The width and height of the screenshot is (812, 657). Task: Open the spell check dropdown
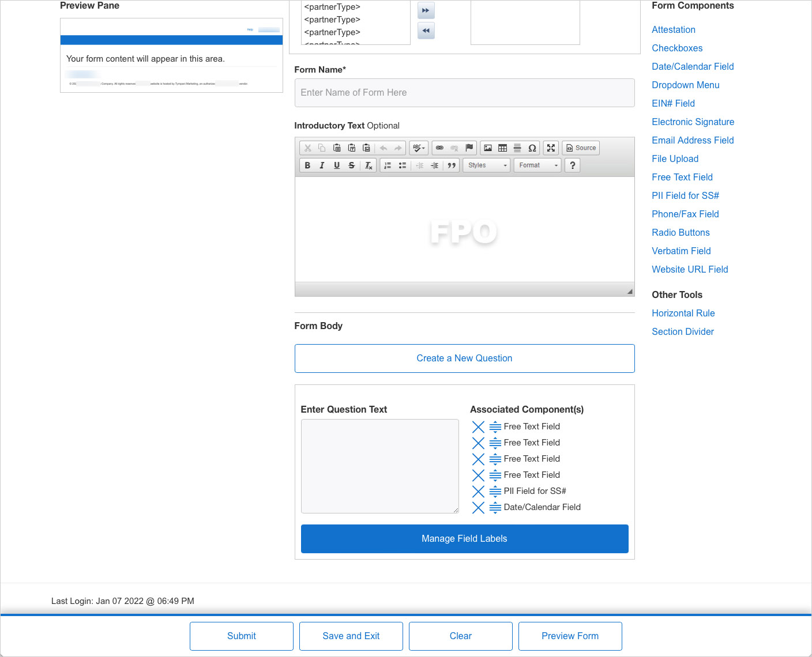click(419, 148)
